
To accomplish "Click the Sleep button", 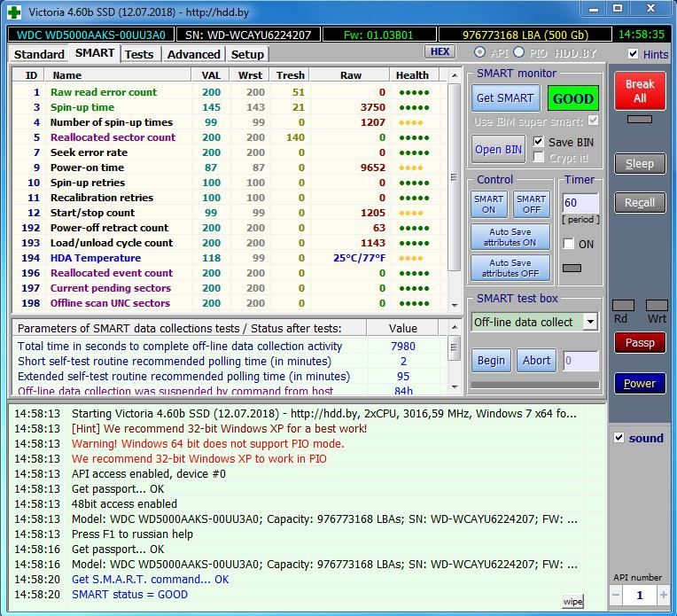I will pos(640,164).
